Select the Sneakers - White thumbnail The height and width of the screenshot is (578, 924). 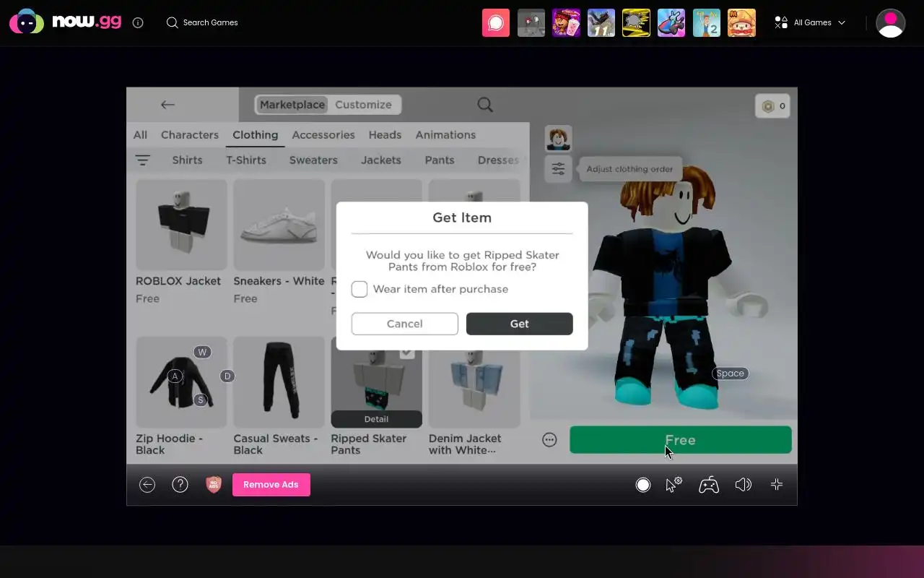coord(279,225)
